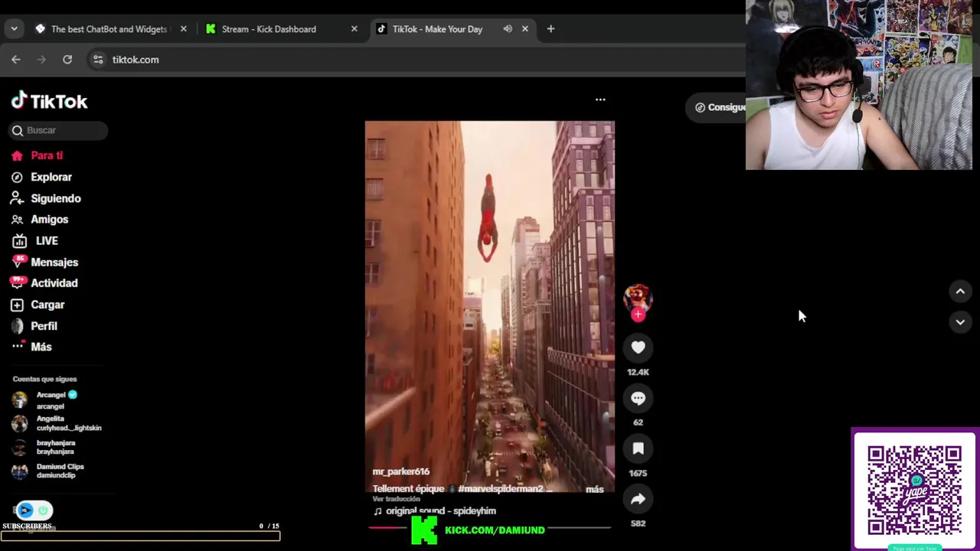Open brayhanjara followed account

[x=44, y=447]
